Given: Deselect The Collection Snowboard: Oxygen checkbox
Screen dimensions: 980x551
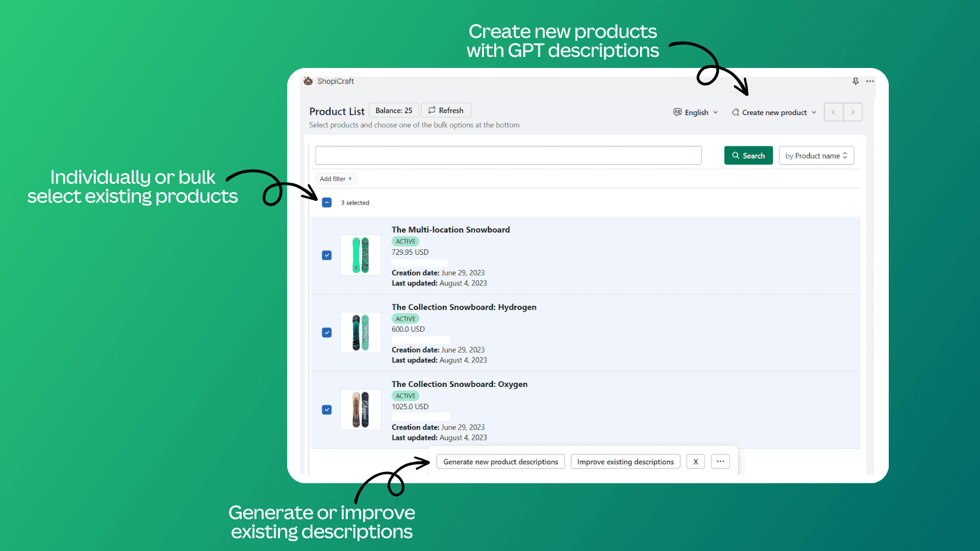Looking at the screenshot, I should pyautogui.click(x=327, y=409).
